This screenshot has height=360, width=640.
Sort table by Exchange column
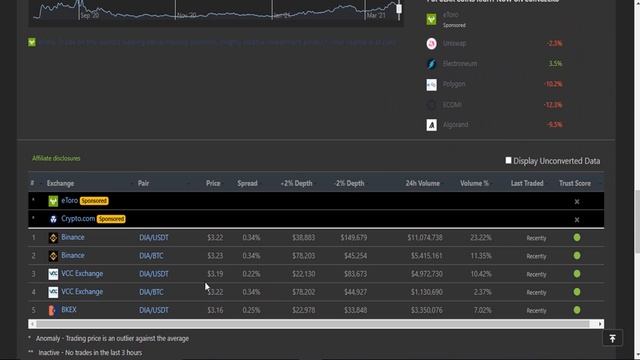pos(60,183)
